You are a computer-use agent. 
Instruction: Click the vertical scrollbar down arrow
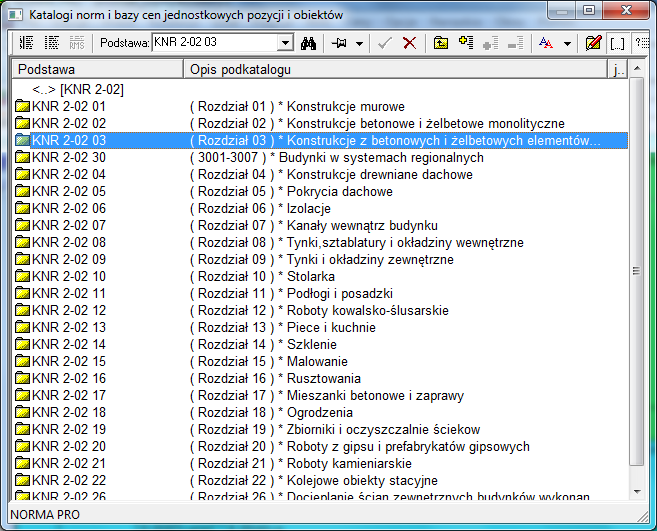(x=637, y=496)
